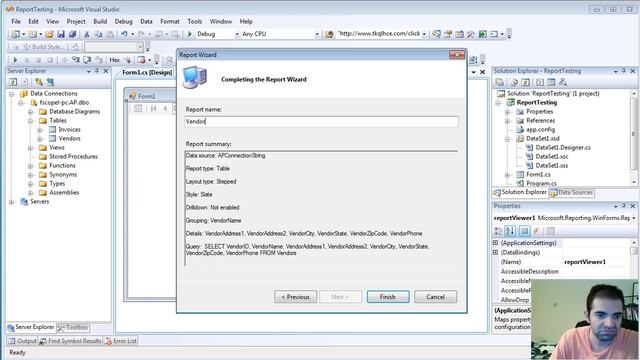Click the Categorized icon in the Properties panel
Viewport: 640px width, 360px height.
[498, 231]
